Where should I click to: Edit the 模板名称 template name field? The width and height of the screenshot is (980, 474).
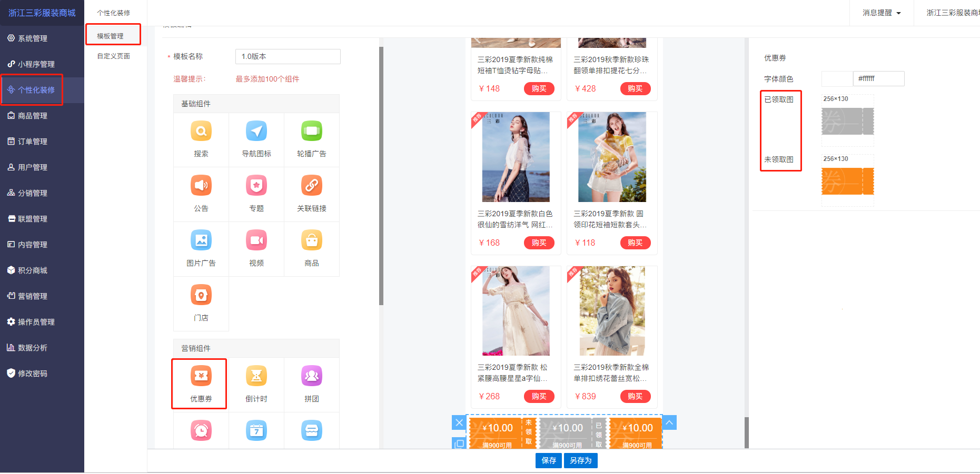click(288, 56)
